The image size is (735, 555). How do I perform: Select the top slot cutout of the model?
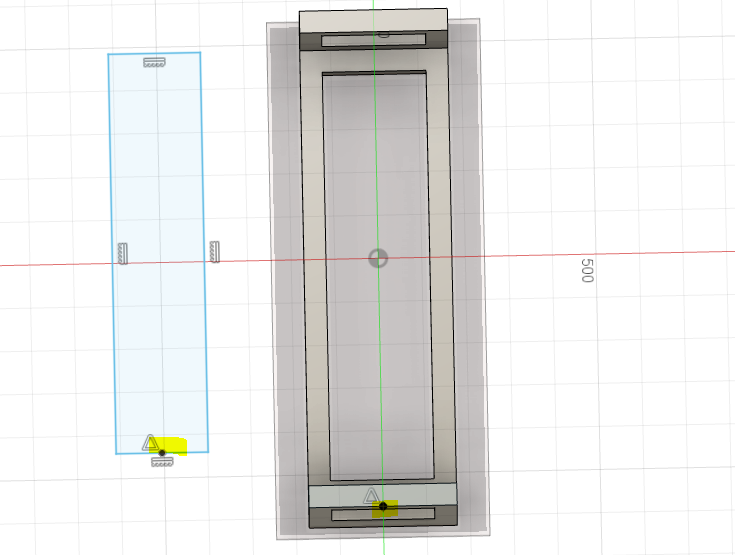[x=374, y=40]
